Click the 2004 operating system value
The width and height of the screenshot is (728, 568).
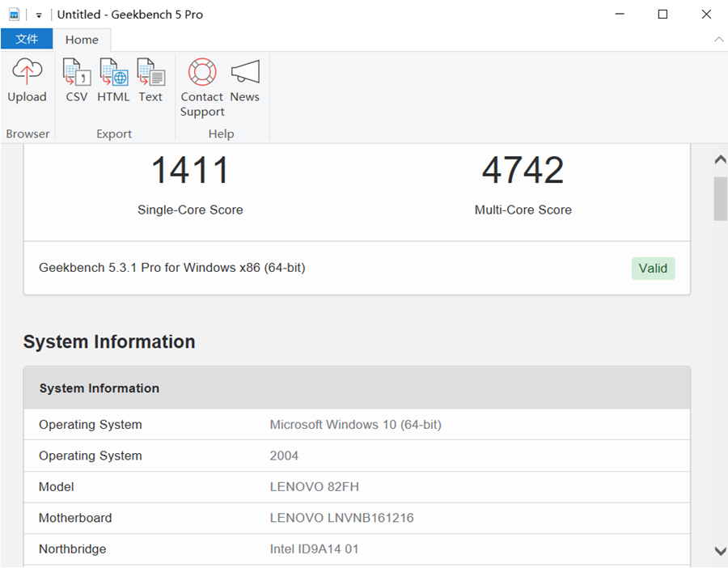click(x=284, y=456)
